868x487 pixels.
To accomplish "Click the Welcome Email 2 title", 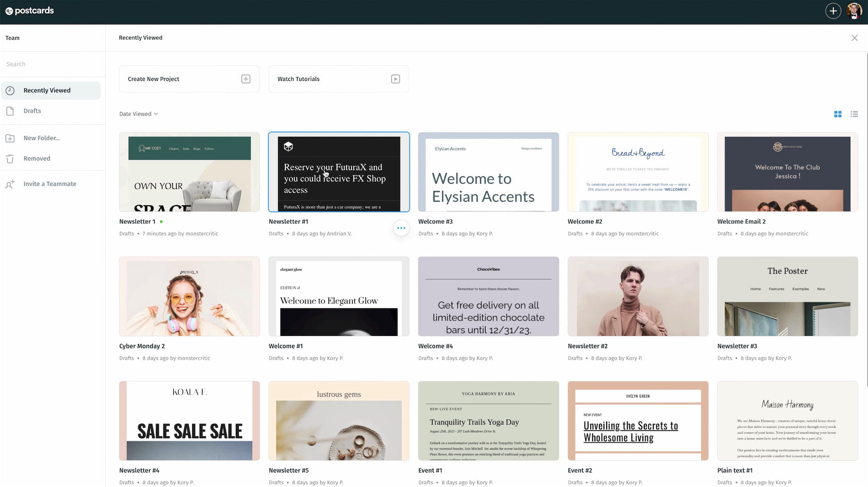I will pyautogui.click(x=741, y=222).
